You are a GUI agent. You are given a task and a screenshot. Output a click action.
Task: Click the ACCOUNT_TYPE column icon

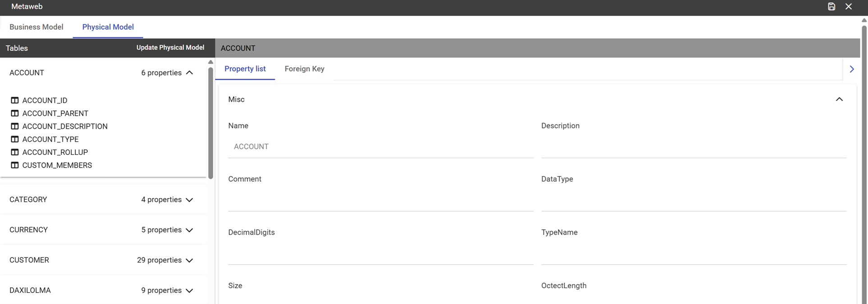coord(15,139)
